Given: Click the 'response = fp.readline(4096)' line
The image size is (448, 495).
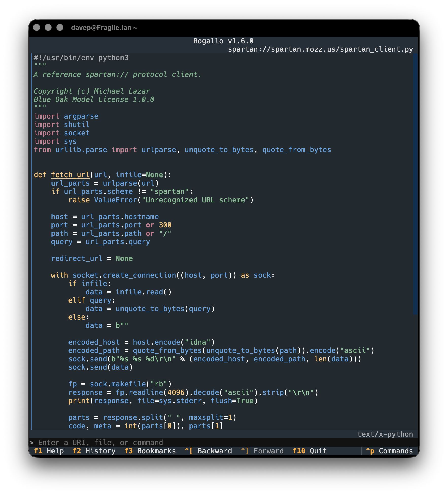Looking at the screenshot, I should pos(193,392).
